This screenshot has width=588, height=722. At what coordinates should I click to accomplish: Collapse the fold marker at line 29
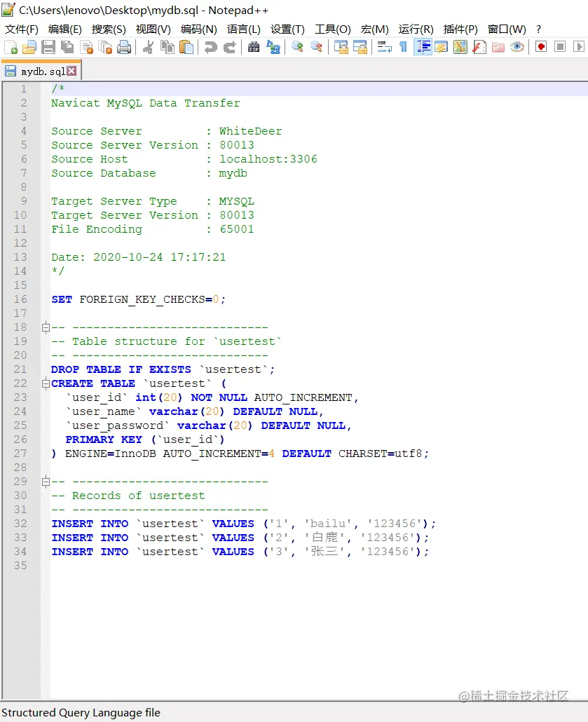pos(46,482)
